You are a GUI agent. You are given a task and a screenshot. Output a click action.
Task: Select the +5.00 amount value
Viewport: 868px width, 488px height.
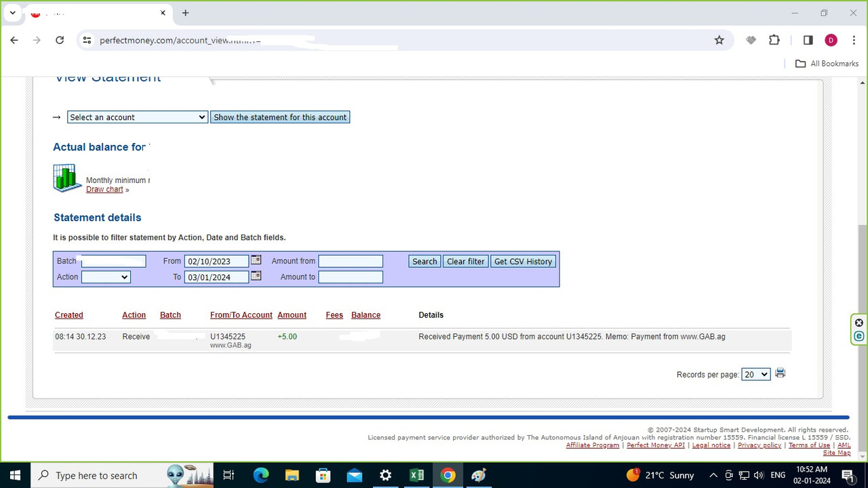pos(287,337)
